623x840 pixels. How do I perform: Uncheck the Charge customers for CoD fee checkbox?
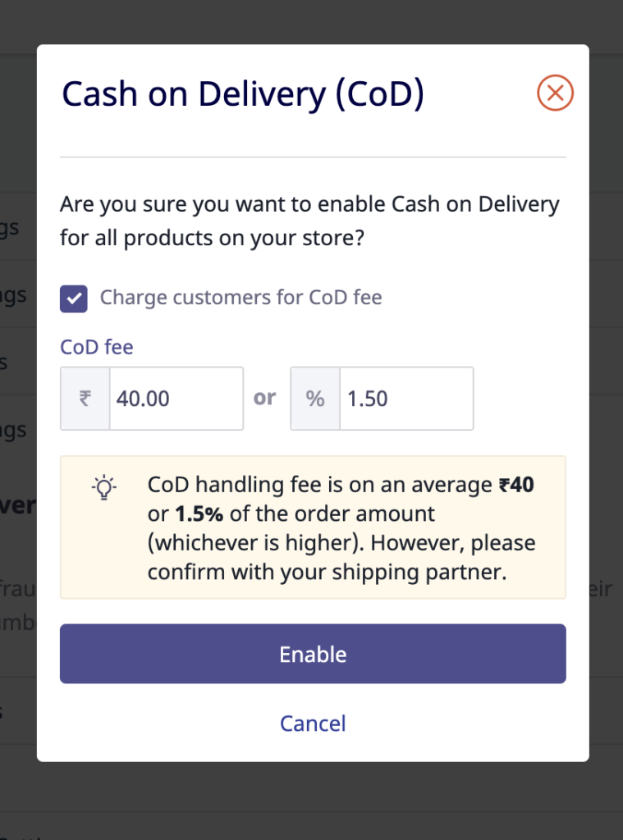[74, 299]
